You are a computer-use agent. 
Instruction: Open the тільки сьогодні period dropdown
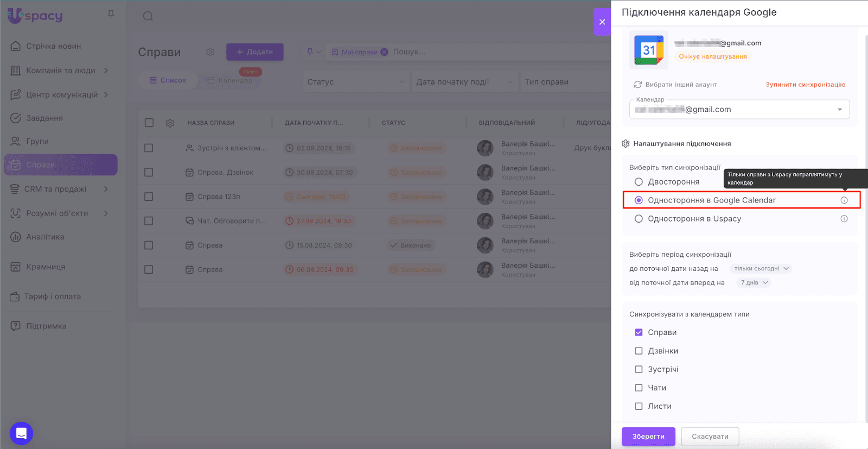pos(761,269)
